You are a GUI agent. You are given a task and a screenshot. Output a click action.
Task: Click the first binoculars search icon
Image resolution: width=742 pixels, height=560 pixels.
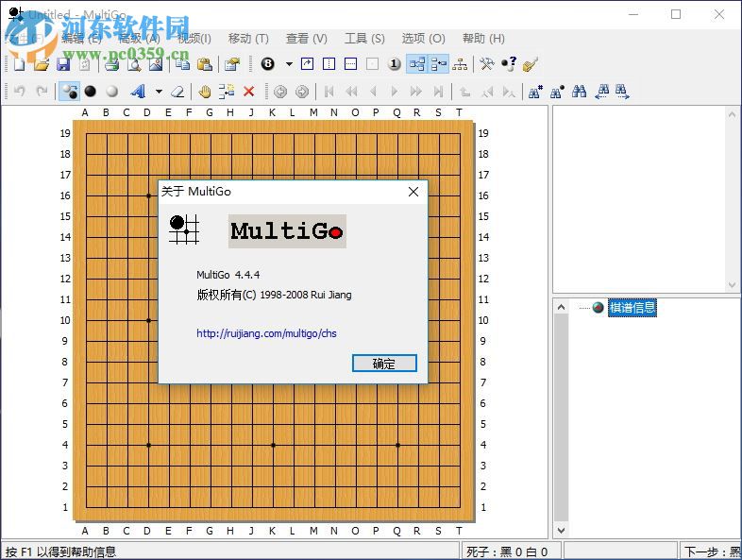pyautogui.click(x=535, y=91)
